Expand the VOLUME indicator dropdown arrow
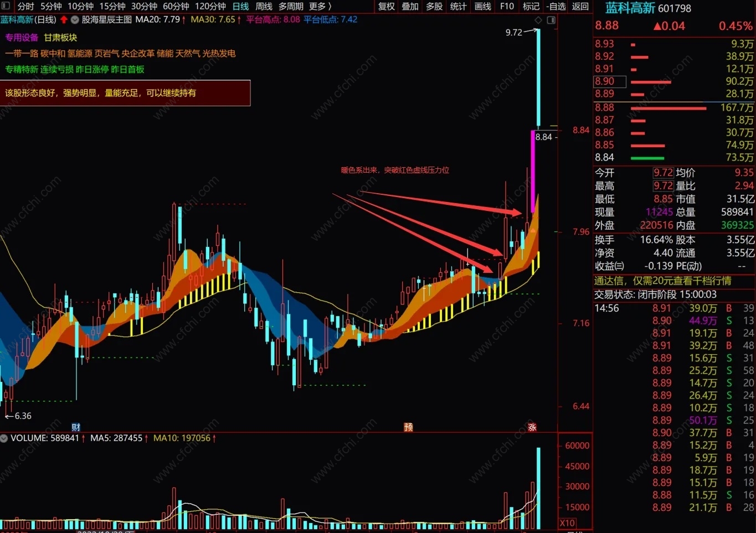Image resolution: width=756 pixels, height=533 pixels. click(x=4, y=438)
